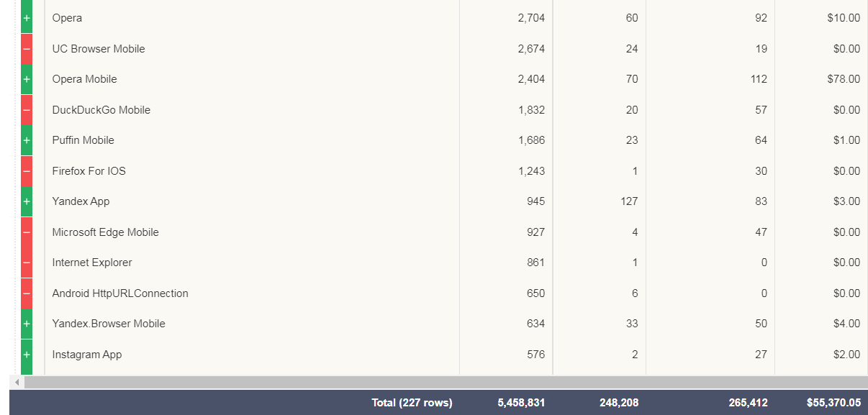Click the green plus icon for Yandex App
The width and height of the screenshot is (868, 415).
point(27,201)
